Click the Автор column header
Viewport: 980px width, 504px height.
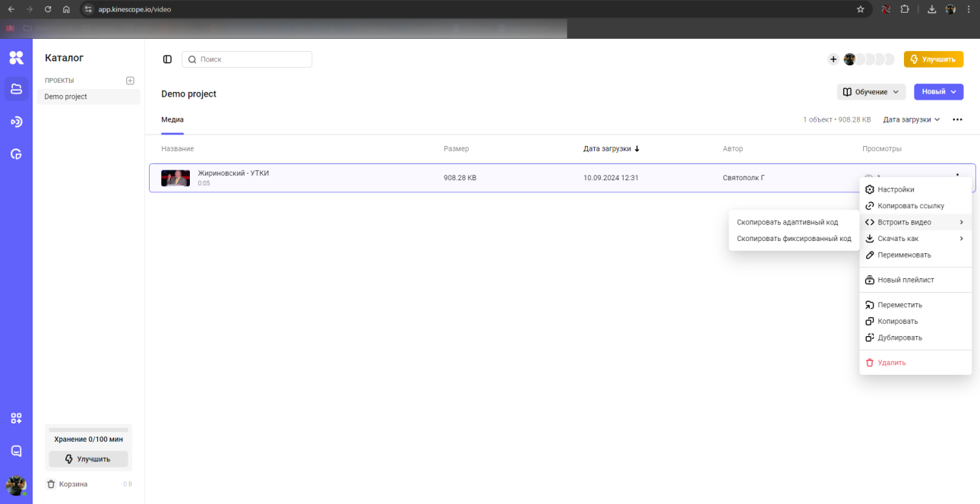point(733,149)
